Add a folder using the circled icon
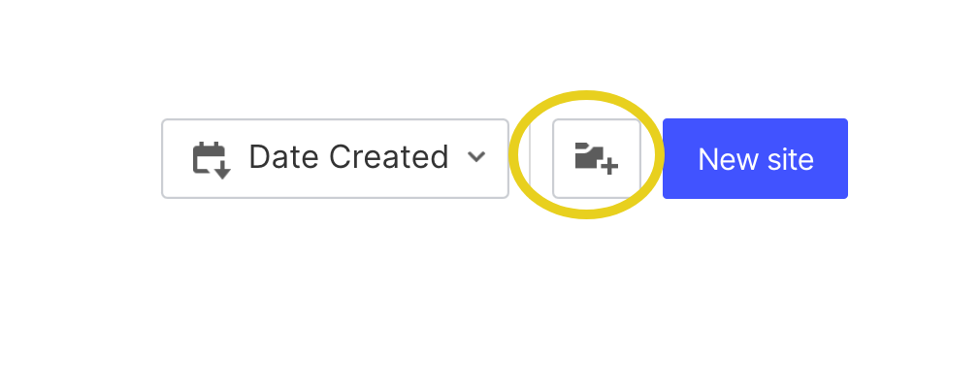The width and height of the screenshot is (980, 392). 597,158
